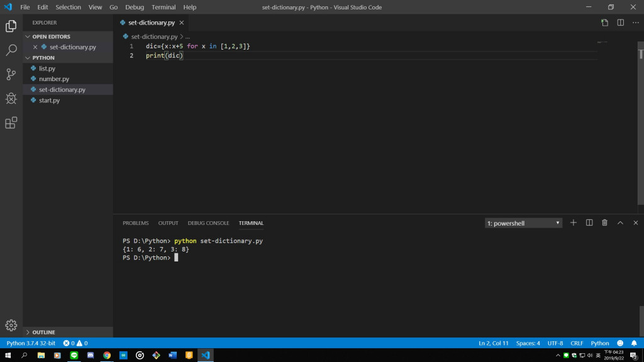
Task: Open the Terminal menu
Action: 164,7
